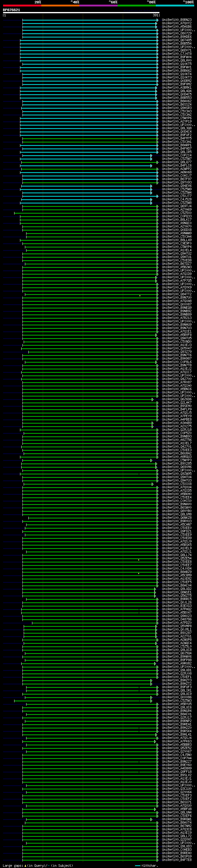
Task: Open hit UniRef100_A7QOY2
Action: pyautogui.click(x=177, y=23)
